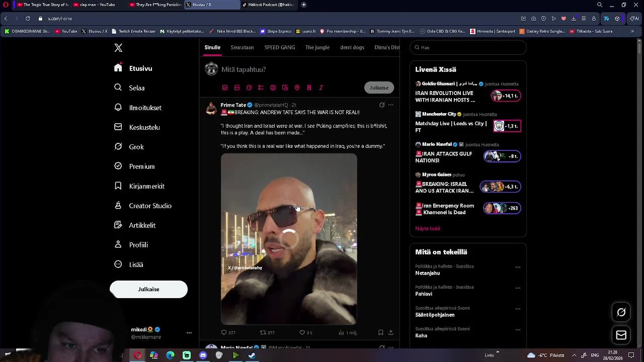Repost the Prime Tate post
Viewport: 644px width, 362px height.
267,332
